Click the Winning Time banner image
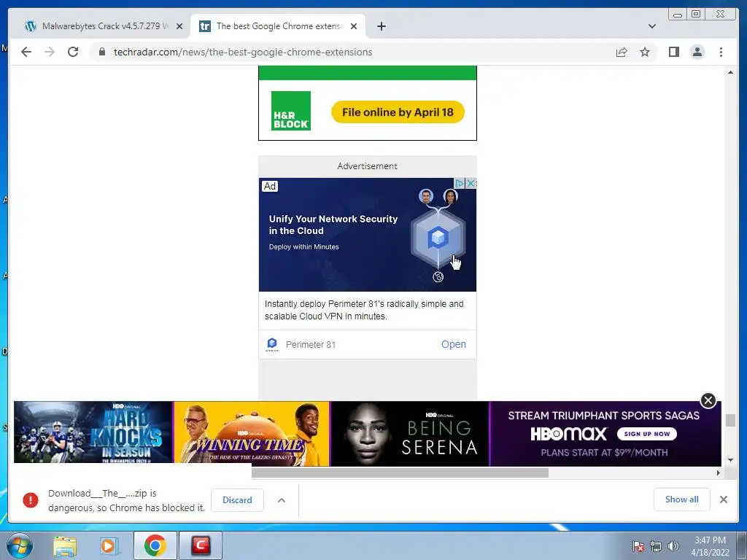Viewport: 747px width, 560px height. (252, 434)
